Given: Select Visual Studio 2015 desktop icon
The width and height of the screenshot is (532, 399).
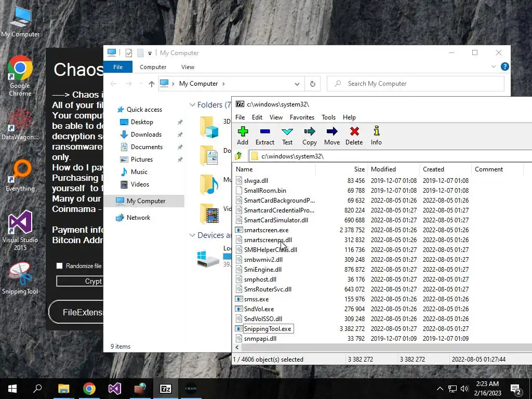Looking at the screenshot, I should click(x=20, y=230).
